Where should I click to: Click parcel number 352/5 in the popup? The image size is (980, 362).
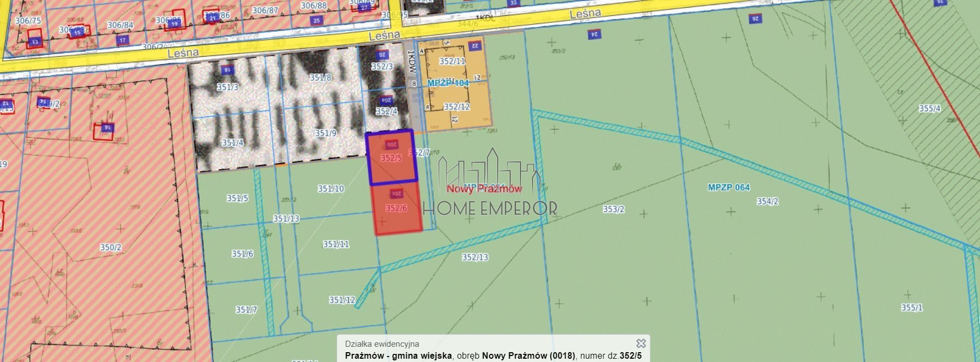pos(631,355)
